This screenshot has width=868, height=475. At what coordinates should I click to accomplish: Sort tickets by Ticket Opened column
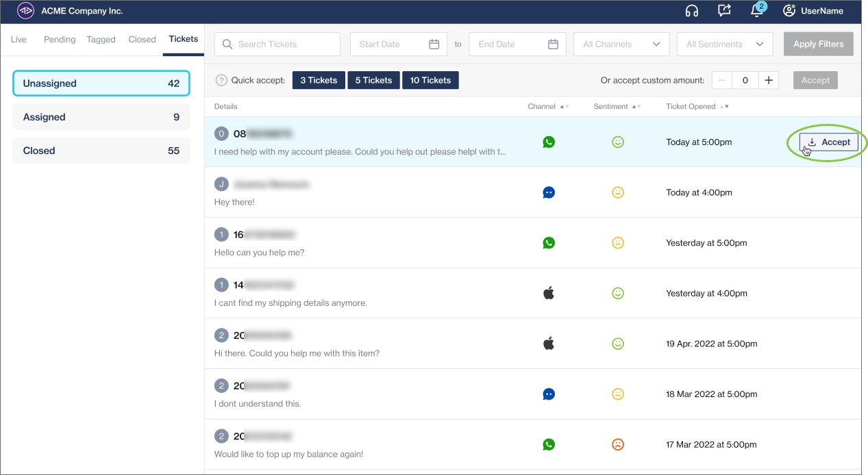click(x=723, y=107)
